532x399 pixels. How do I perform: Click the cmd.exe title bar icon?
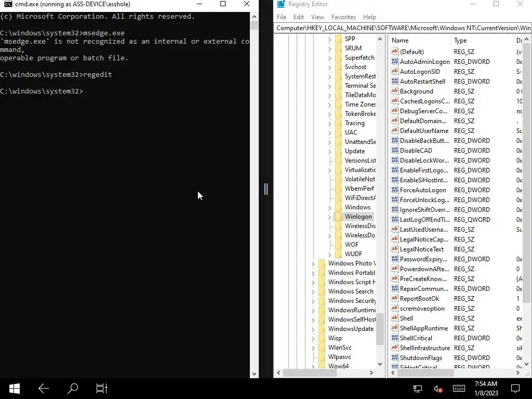tap(8, 4)
